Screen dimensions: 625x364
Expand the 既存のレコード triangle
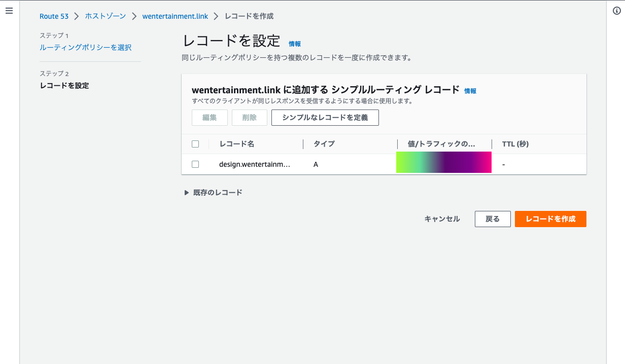pos(187,193)
